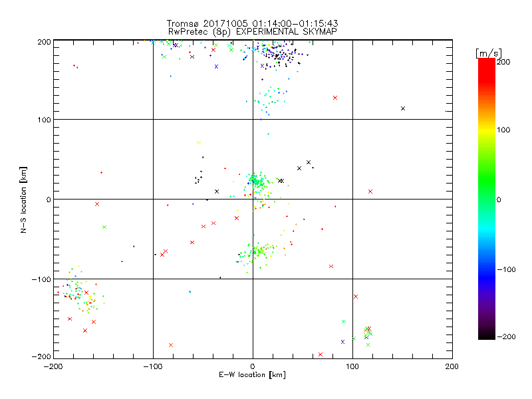Click the black bottom end of the colorbar
Image resolution: width=532 pixels, height=399 pixels.
click(x=487, y=336)
